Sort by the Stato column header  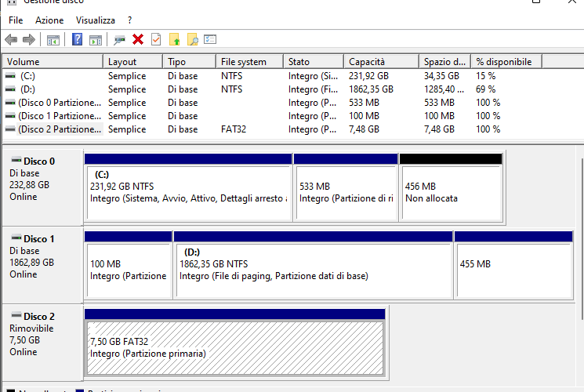coord(314,61)
